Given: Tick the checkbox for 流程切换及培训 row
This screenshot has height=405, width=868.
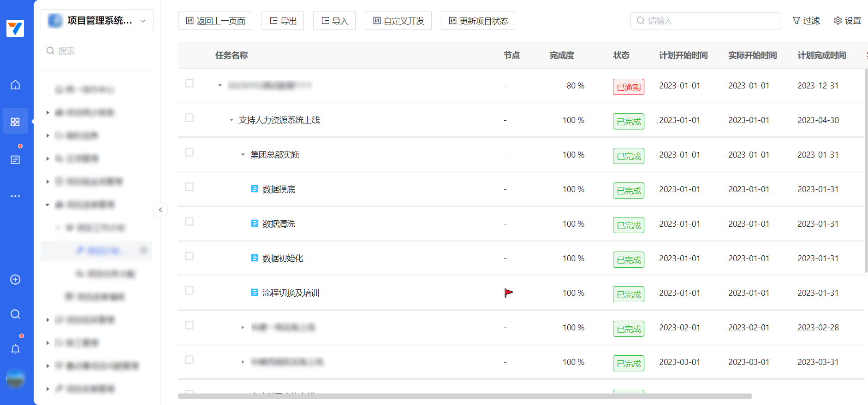Looking at the screenshot, I should (189, 291).
